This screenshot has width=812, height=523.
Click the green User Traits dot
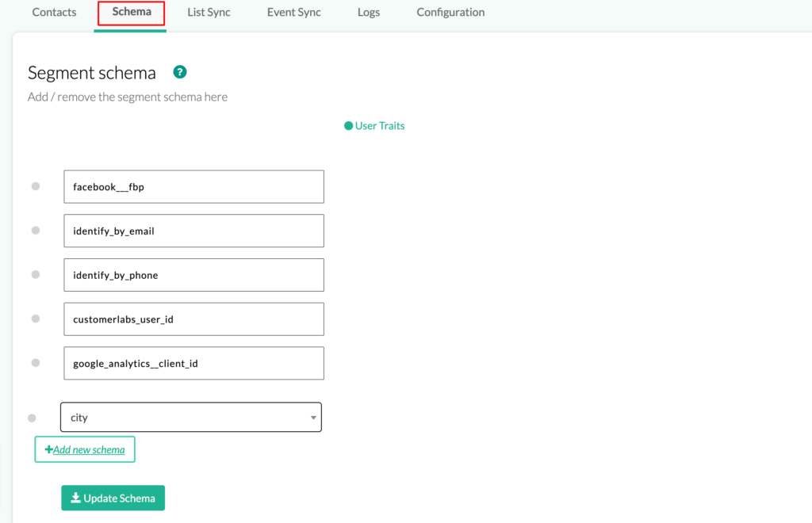[x=349, y=126]
